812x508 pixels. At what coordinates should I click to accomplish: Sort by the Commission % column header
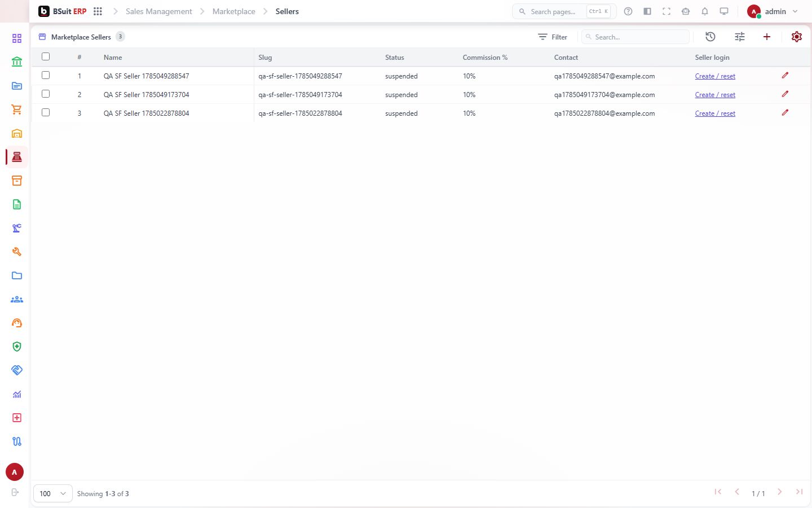485,58
